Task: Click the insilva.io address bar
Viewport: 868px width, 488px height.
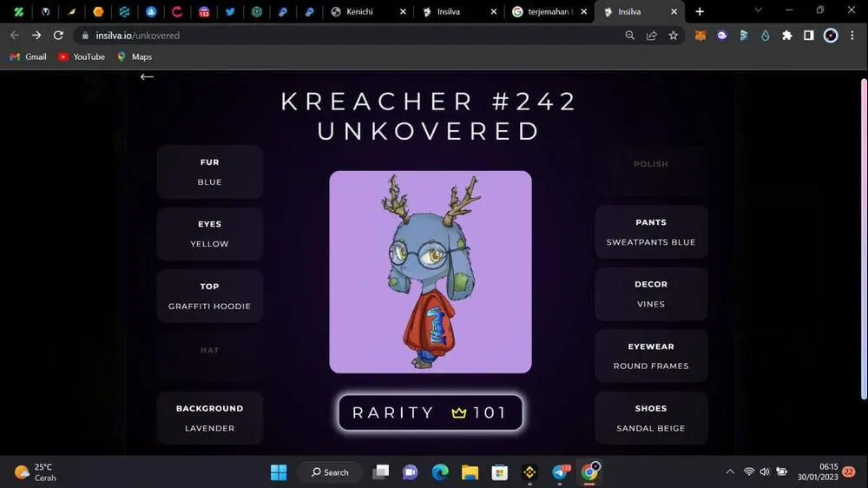Action: pos(347,36)
